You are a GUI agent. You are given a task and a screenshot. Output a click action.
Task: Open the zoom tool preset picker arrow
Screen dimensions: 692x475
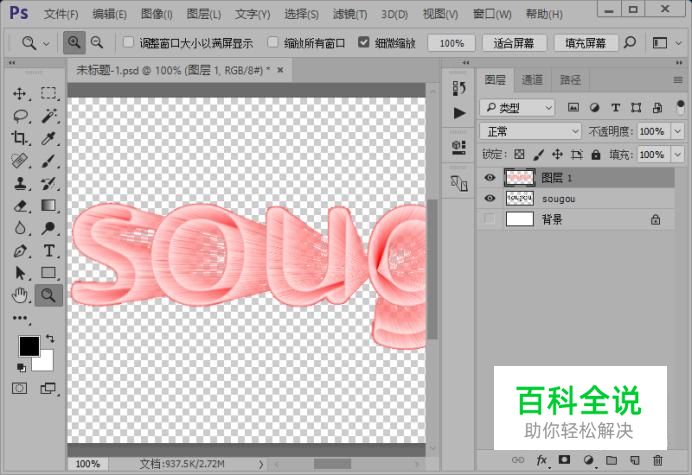46,43
